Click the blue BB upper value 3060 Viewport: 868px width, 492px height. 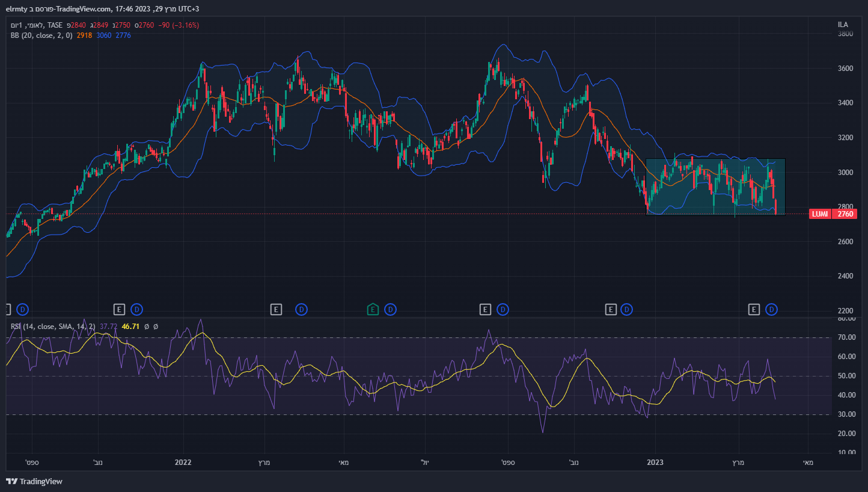(104, 35)
